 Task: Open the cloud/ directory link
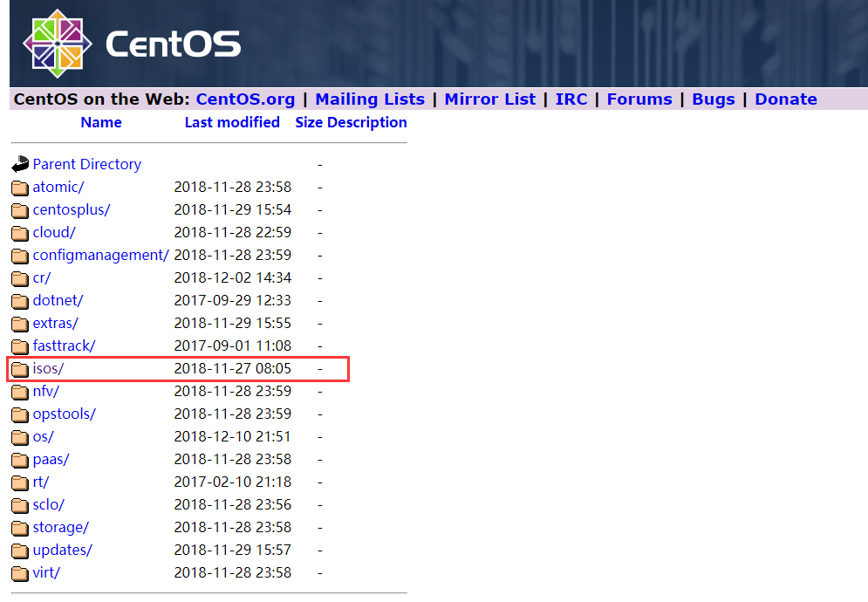(x=54, y=233)
